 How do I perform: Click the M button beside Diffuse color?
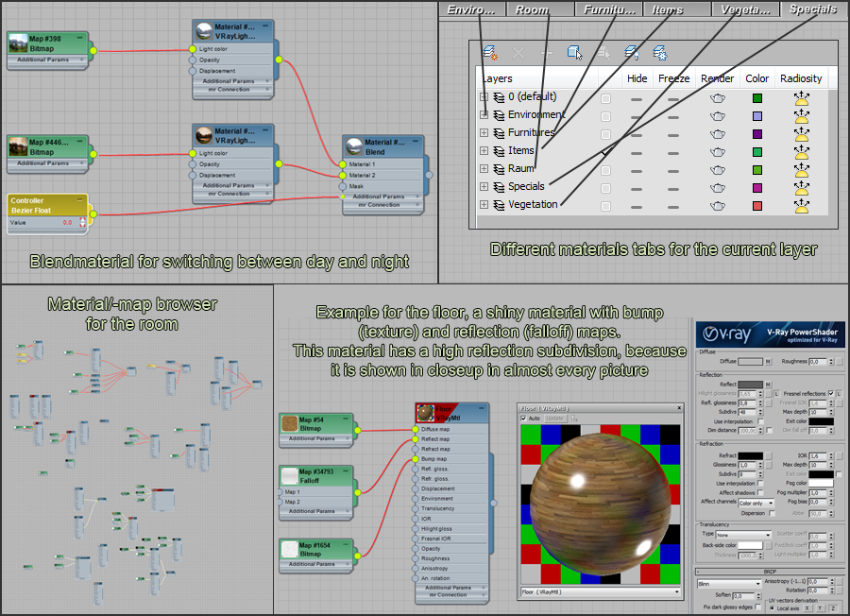tap(768, 360)
